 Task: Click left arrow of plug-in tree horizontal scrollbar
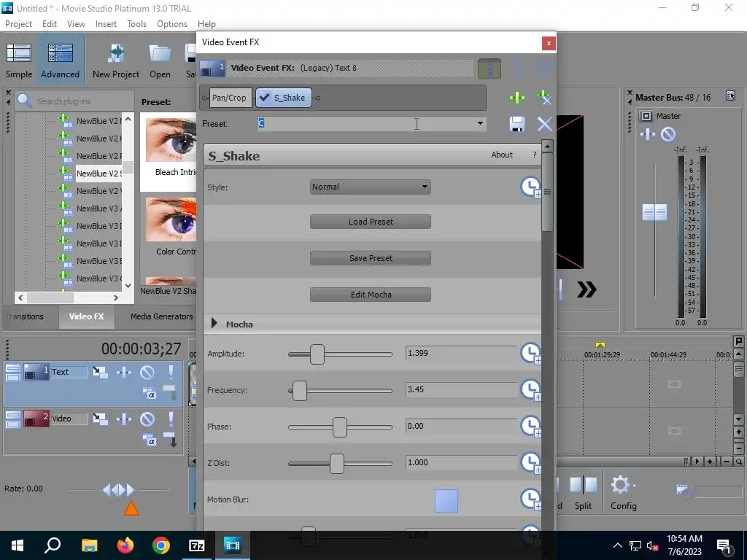20,297
